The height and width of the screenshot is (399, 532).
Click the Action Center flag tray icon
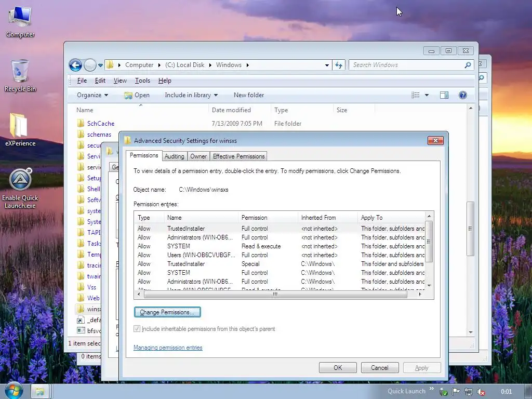click(456, 392)
